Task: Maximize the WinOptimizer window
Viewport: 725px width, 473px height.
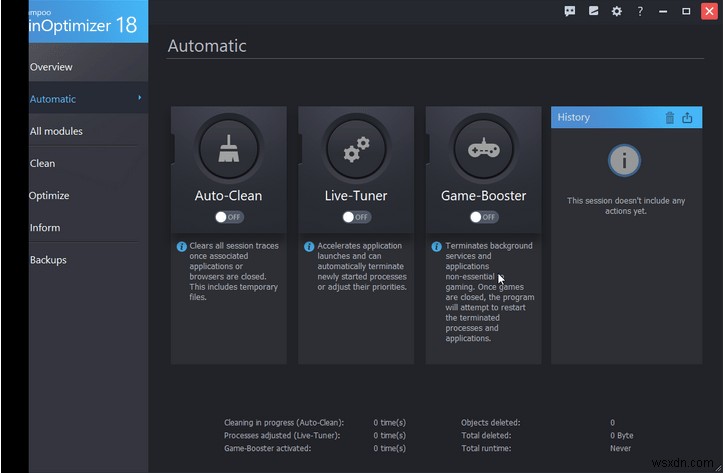Action: pyautogui.click(x=686, y=11)
